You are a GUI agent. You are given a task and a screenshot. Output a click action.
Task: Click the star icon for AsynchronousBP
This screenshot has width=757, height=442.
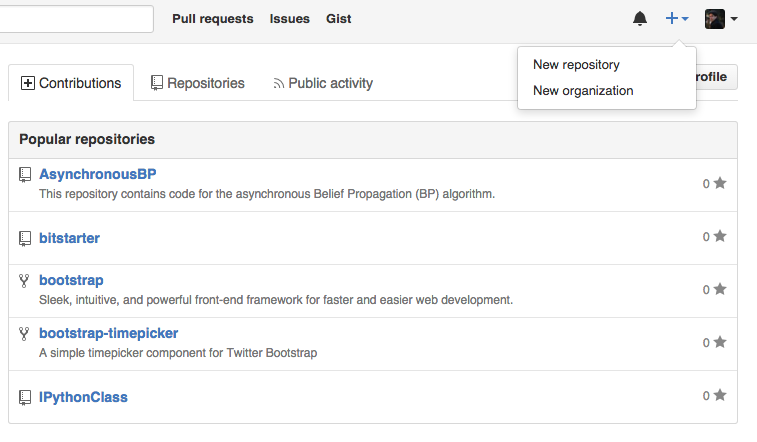point(720,183)
